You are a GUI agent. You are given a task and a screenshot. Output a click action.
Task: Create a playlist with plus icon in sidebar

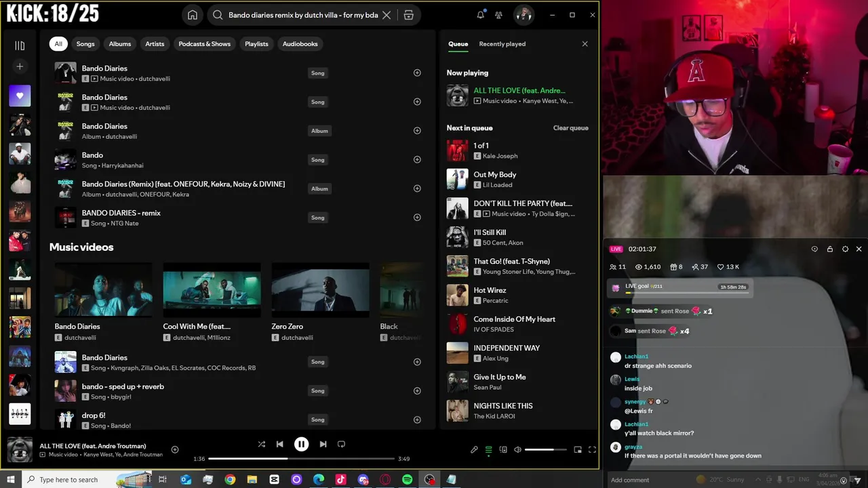coord(20,66)
